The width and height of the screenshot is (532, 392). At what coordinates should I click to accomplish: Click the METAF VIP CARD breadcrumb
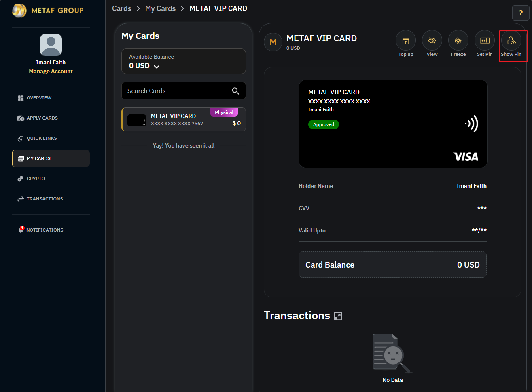[218, 8]
